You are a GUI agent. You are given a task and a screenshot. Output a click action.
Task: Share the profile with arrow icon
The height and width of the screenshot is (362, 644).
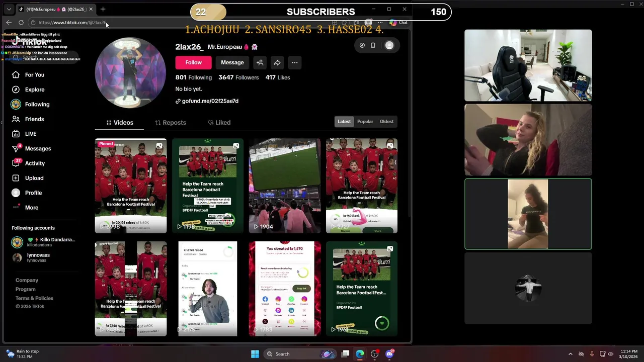click(x=277, y=62)
